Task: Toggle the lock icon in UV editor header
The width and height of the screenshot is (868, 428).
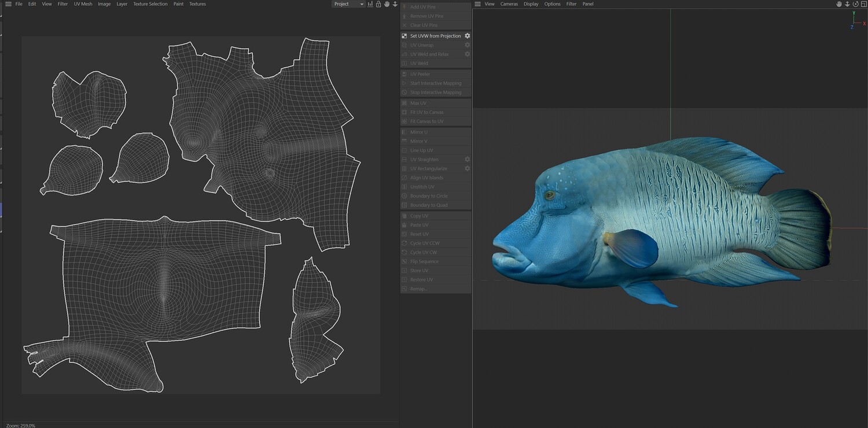Action: click(378, 4)
